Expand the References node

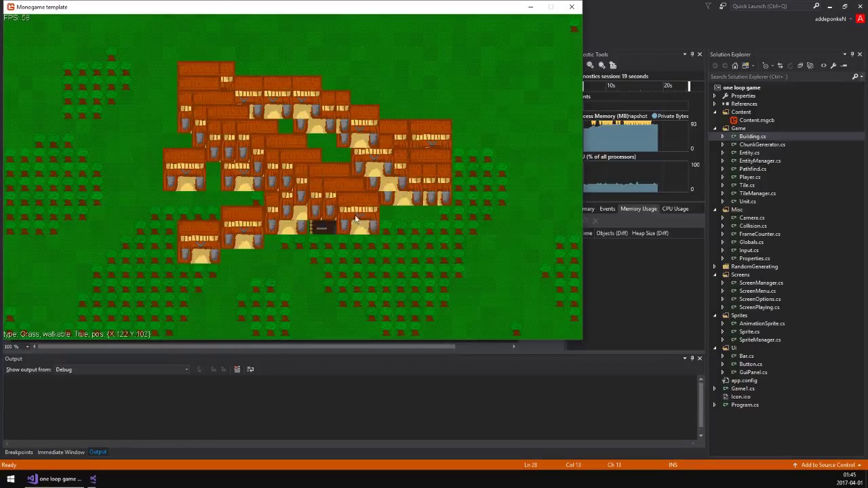coord(714,104)
